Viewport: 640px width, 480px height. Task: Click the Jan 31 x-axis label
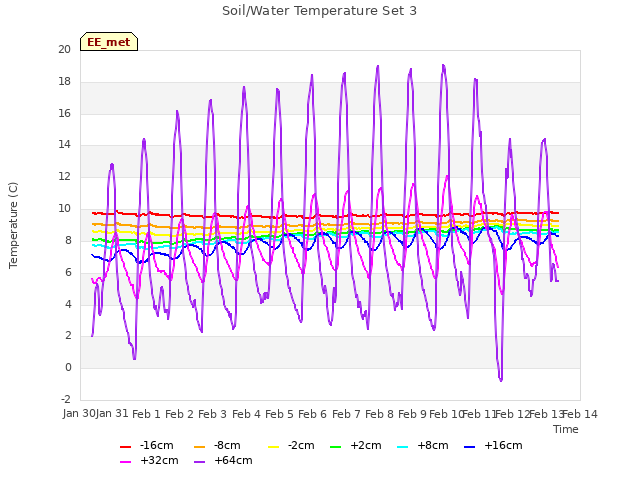[112, 413]
